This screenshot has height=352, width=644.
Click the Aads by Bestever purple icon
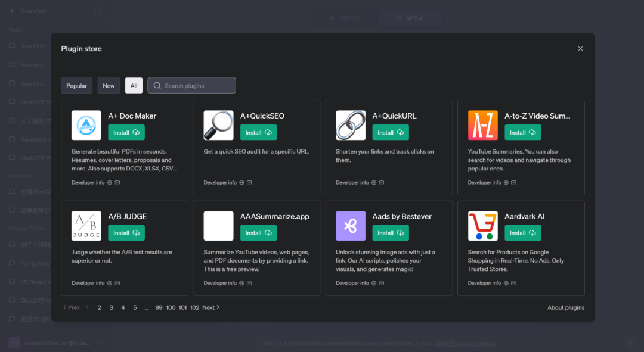tap(351, 226)
